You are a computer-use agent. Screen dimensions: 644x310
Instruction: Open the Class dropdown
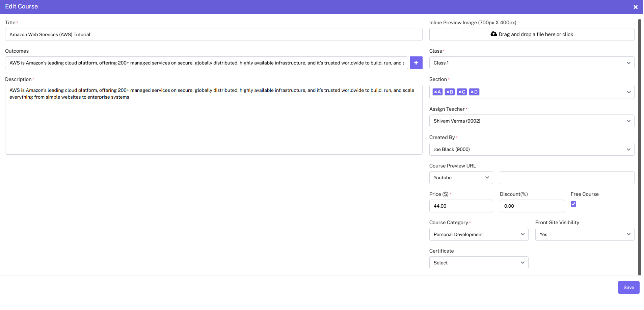tap(531, 63)
